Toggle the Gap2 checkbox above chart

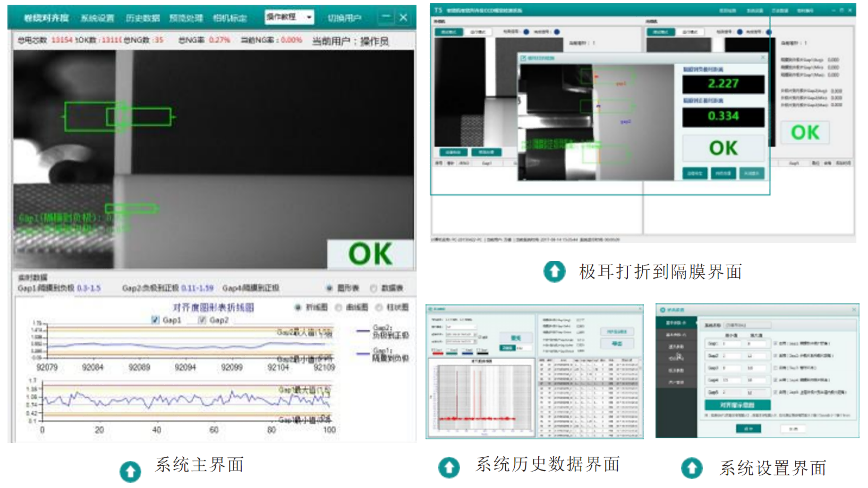coord(202,320)
